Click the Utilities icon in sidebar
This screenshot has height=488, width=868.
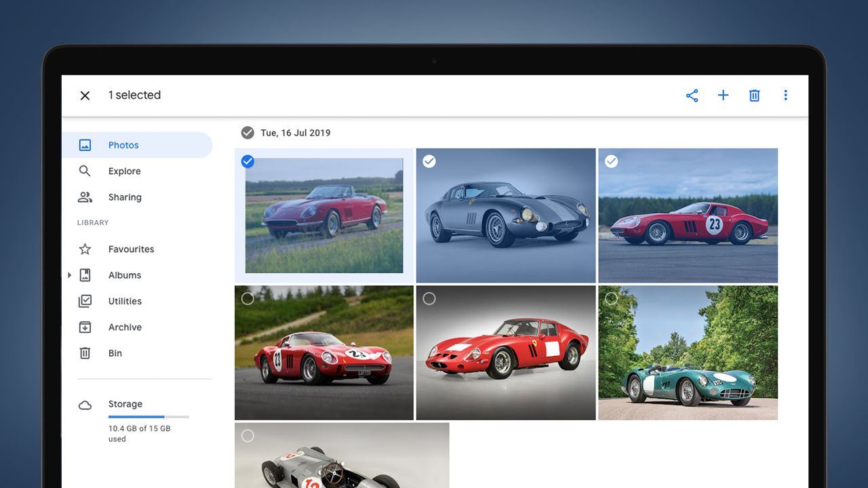coord(85,301)
